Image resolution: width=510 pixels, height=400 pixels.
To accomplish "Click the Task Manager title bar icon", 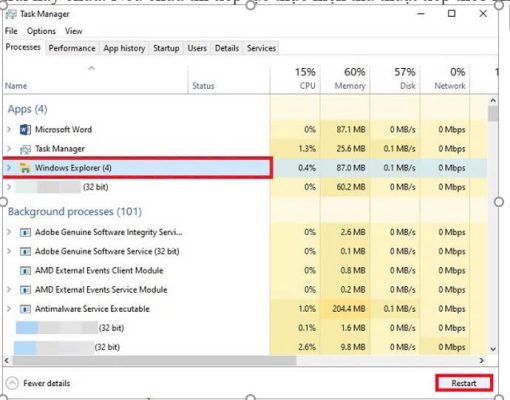I will (x=11, y=14).
